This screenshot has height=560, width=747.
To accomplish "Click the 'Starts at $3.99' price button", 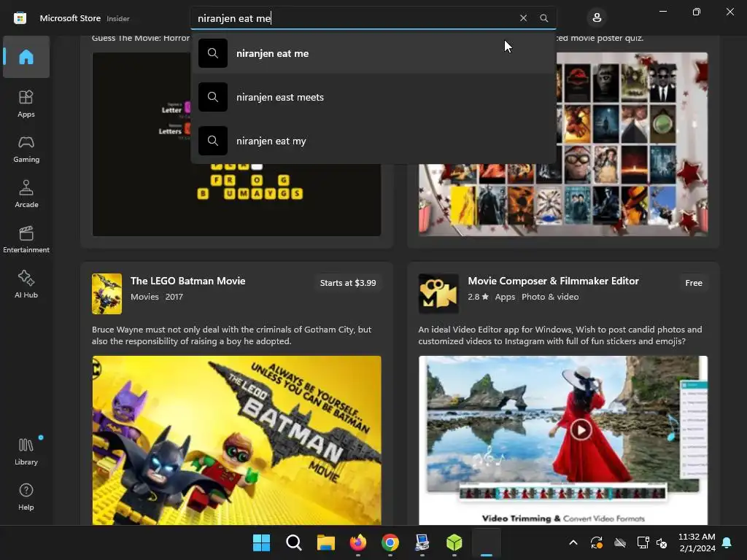I will tap(348, 283).
